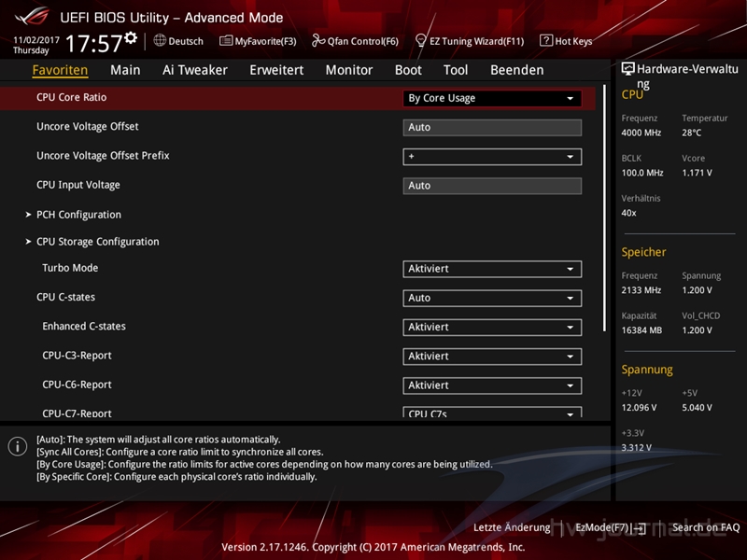747x560 pixels.
Task: Open CPU Core Ratio dropdown
Action: (492, 98)
